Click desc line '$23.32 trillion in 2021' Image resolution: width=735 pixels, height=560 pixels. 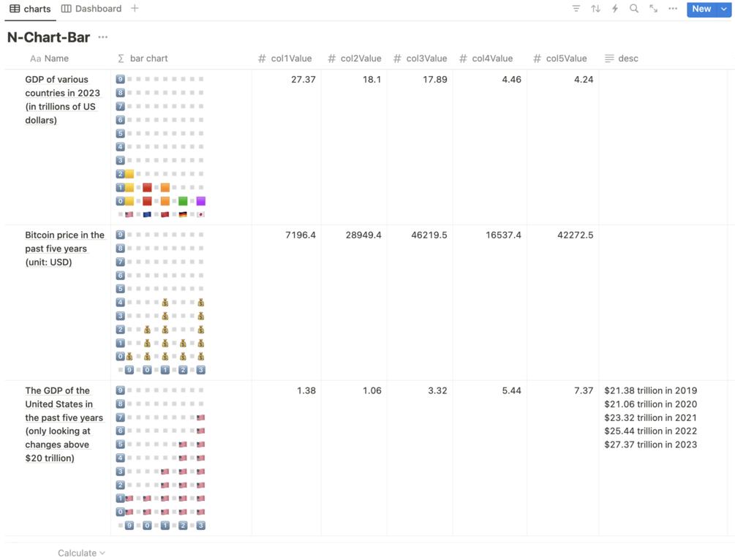point(650,417)
